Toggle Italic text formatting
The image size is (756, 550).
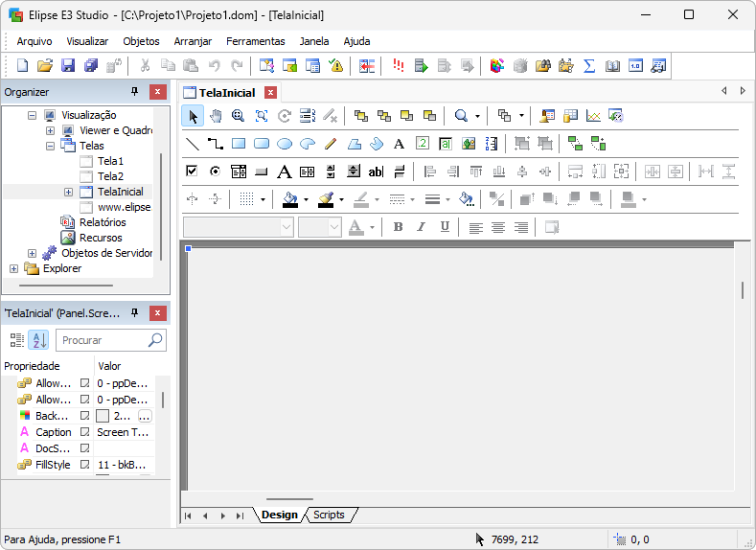(x=422, y=227)
